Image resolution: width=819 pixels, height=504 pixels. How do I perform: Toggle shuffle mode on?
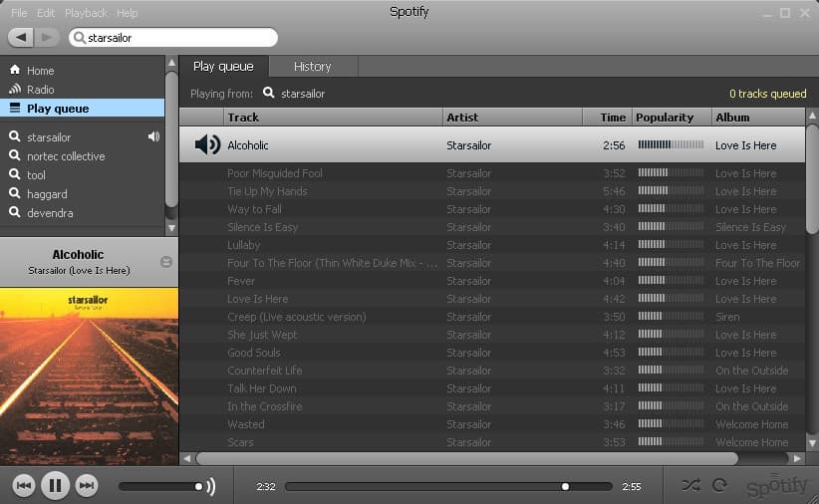point(690,485)
